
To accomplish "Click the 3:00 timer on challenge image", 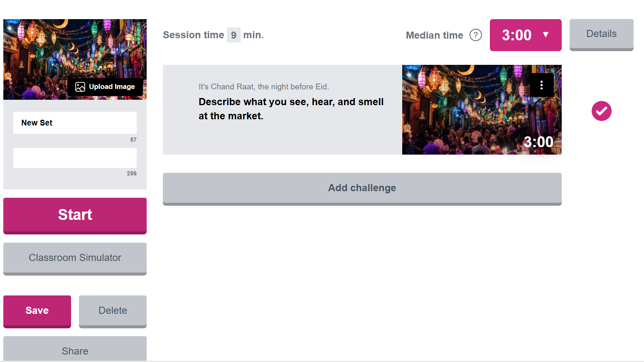I will tap(538, 142).
